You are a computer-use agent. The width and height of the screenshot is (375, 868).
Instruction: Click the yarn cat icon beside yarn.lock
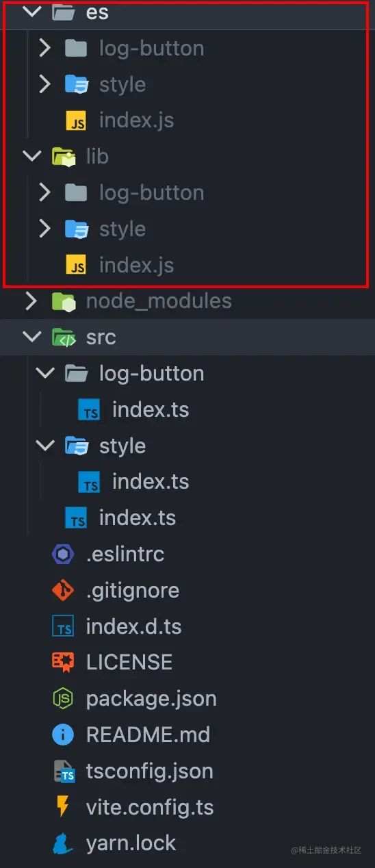[63, 843]
